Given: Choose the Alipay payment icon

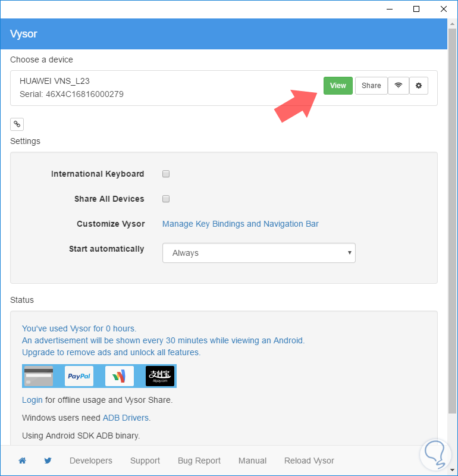Looking at the screenshot, I should [160, 376].
